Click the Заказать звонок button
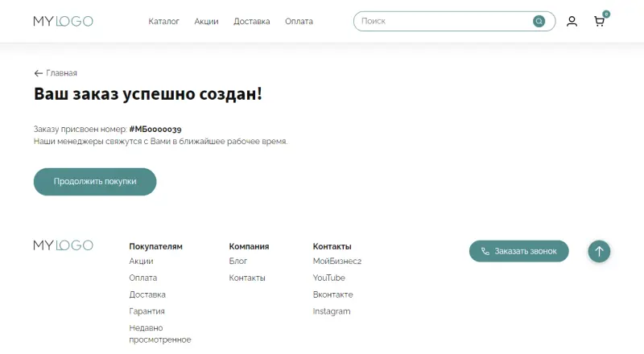Image resolution: width=644 pixels, height=354 pixels. click(x=518, y=251)
